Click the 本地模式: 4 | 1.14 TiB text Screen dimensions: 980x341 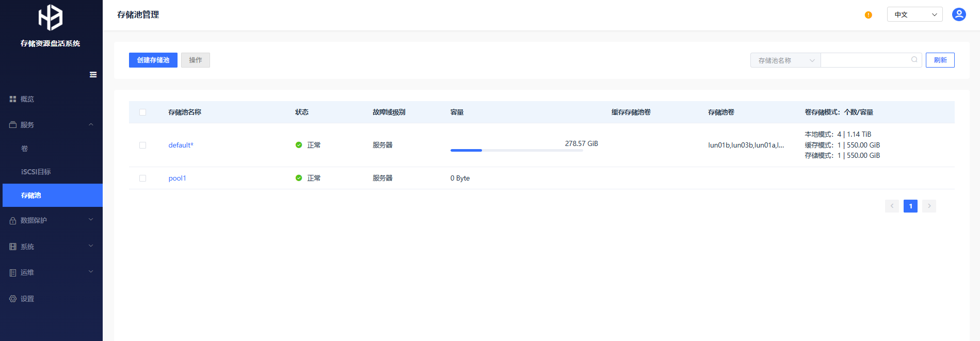coord(838,134)
